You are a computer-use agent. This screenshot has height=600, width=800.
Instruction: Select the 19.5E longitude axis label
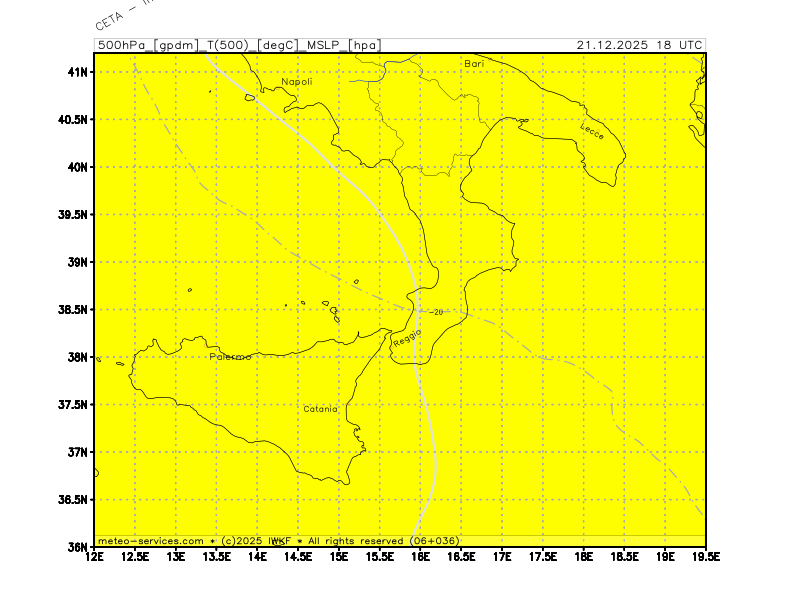[x=705, y=556]
